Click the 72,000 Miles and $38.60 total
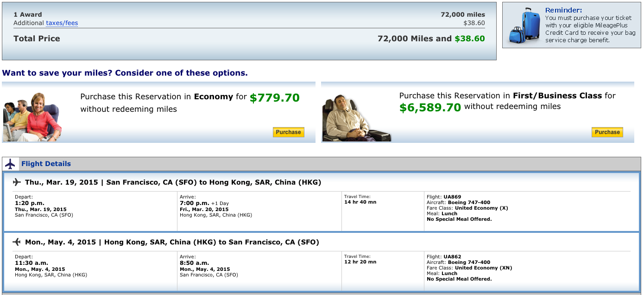The image size is (644, 295). (431, 38)
